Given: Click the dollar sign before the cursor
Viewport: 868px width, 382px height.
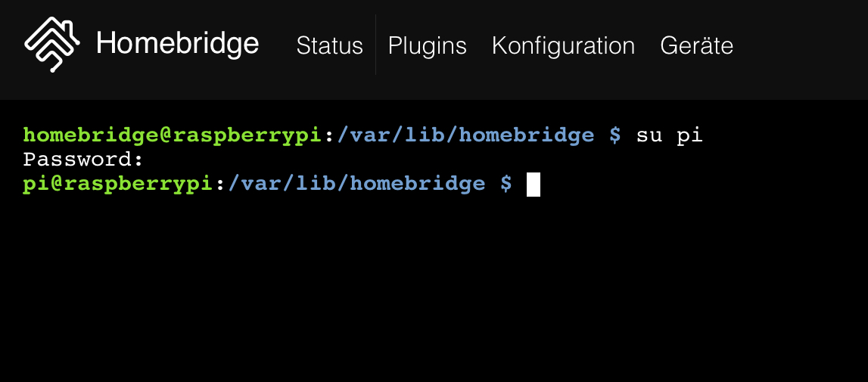Looking at the screenshot, I should (x=506, y=183).
